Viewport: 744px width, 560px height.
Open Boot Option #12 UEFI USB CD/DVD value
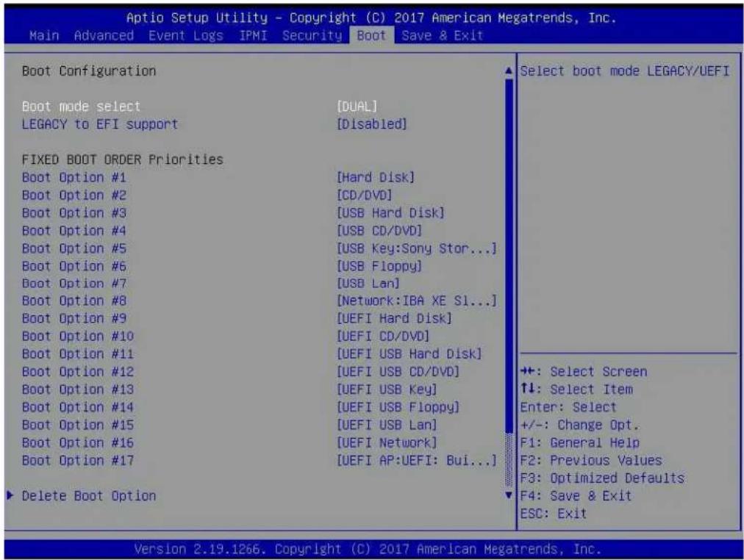(398, 372)
